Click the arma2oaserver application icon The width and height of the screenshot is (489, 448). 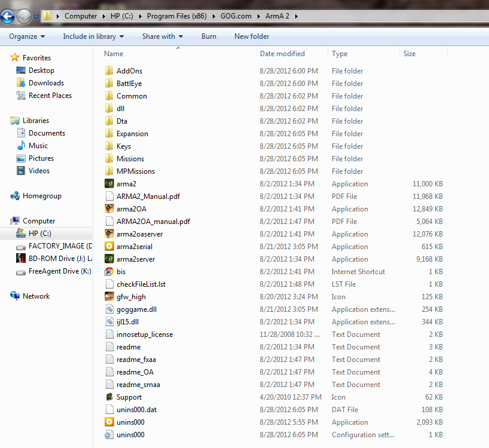pyautogui.click(x=109, y=234)
